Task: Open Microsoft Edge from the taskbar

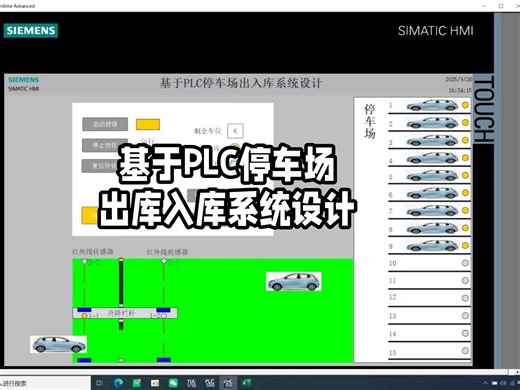Action: click(x=118, y=383)
